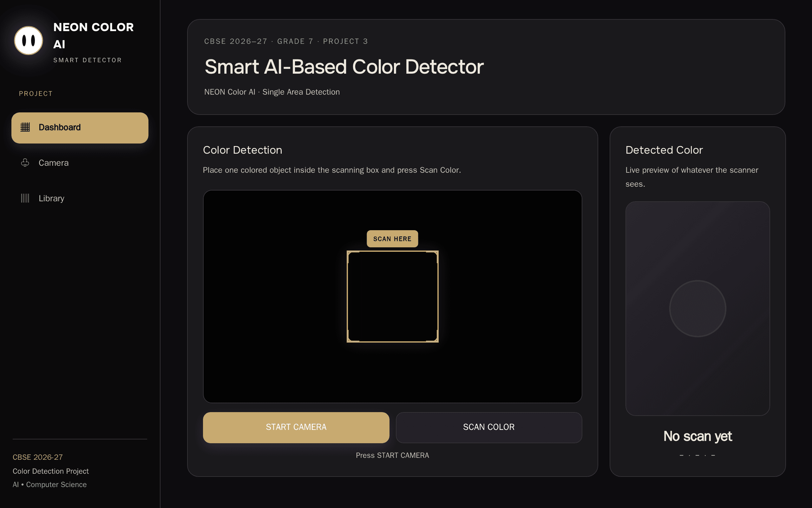
Task: Click the 'Smart AI-Based Color Detector' heading
Action: (344, 67)
